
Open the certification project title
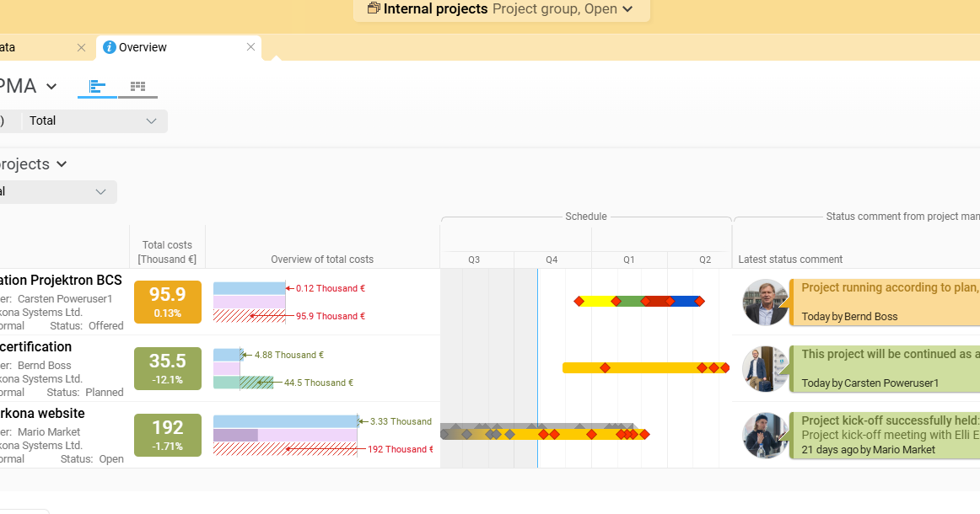[35, 346]
